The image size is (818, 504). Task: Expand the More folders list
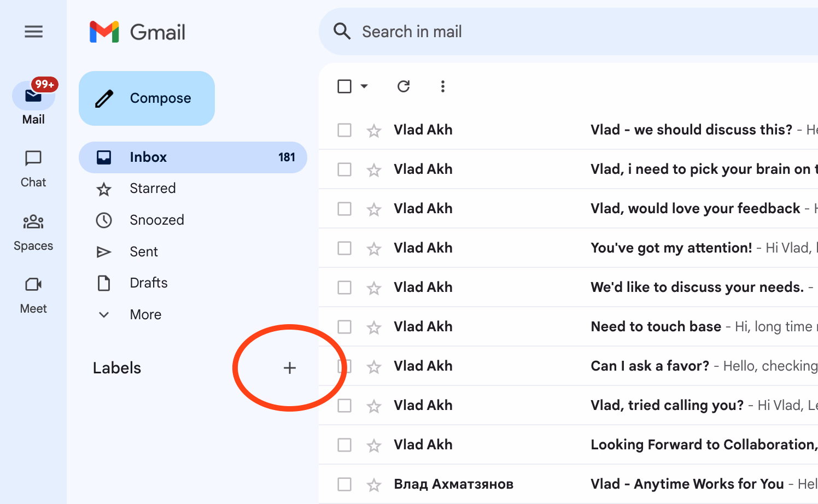[x=145, y=314]
